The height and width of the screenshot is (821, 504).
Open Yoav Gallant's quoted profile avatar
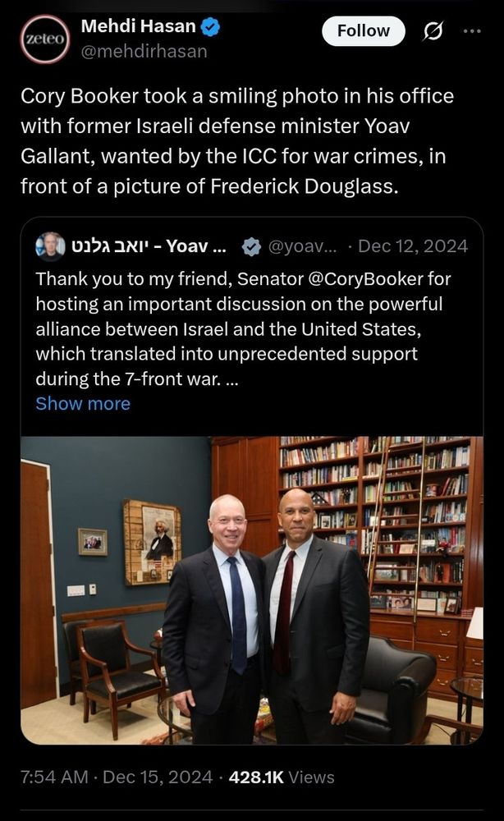click(x=50, y=246)
